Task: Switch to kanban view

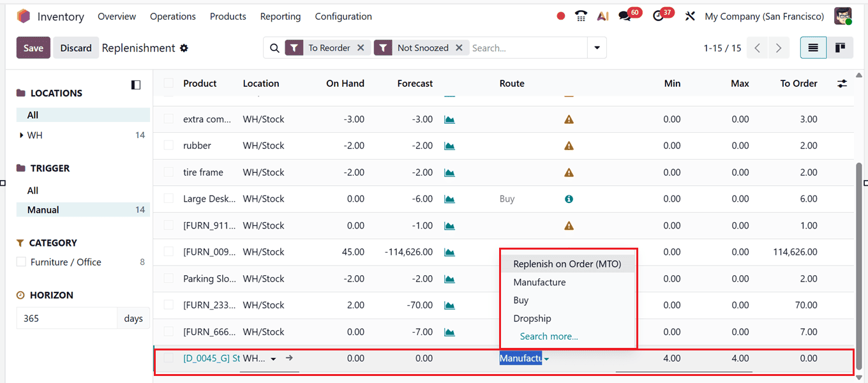Action: click(840, 47)
